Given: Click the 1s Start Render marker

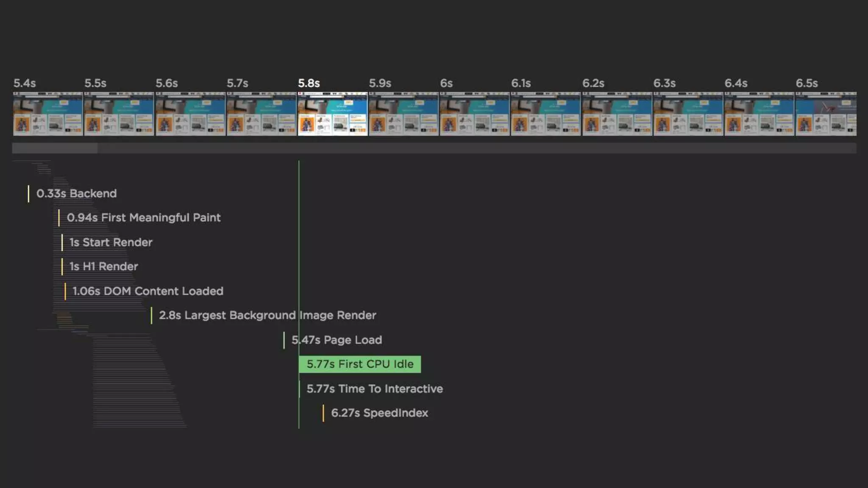Looking at the screenshot, I should (x=111, y=242).
